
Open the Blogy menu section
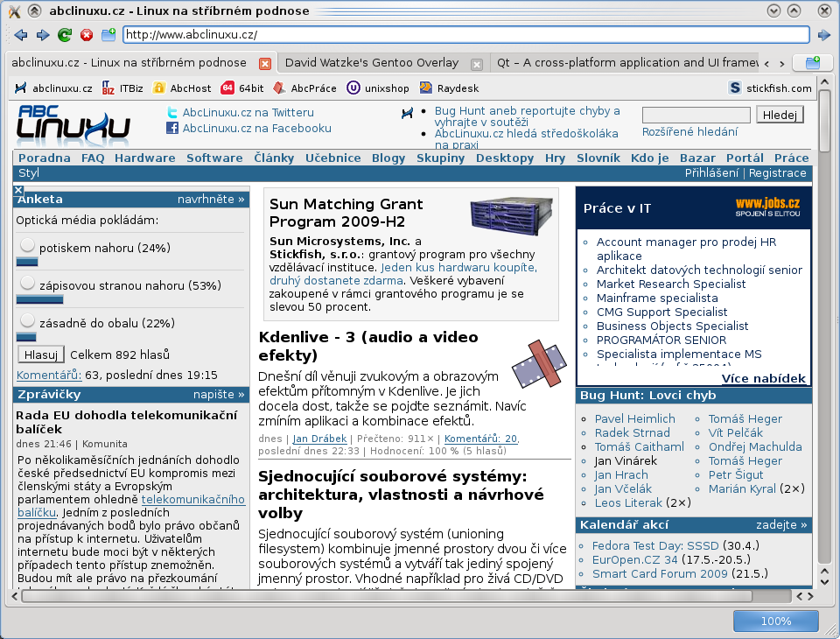pos(388,158)
